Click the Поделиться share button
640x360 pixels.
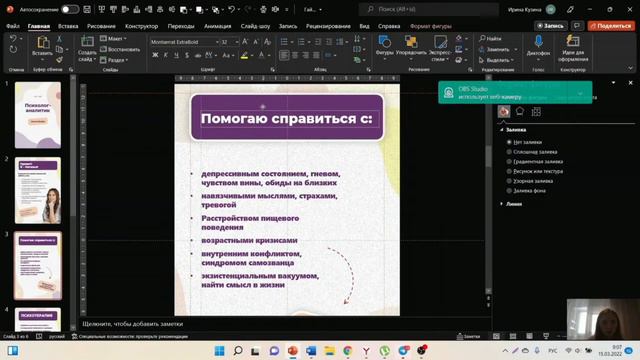611,26
